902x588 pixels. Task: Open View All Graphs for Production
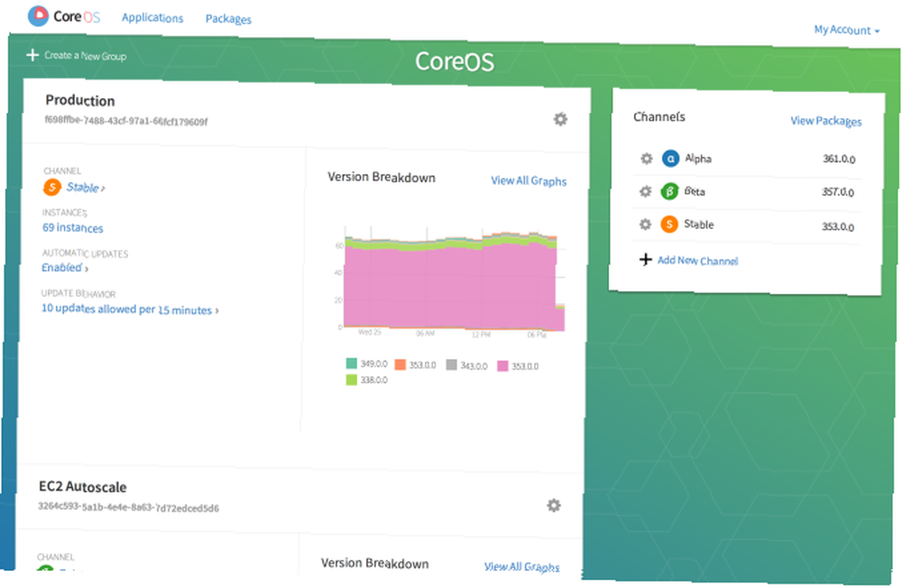coord(529,180)
